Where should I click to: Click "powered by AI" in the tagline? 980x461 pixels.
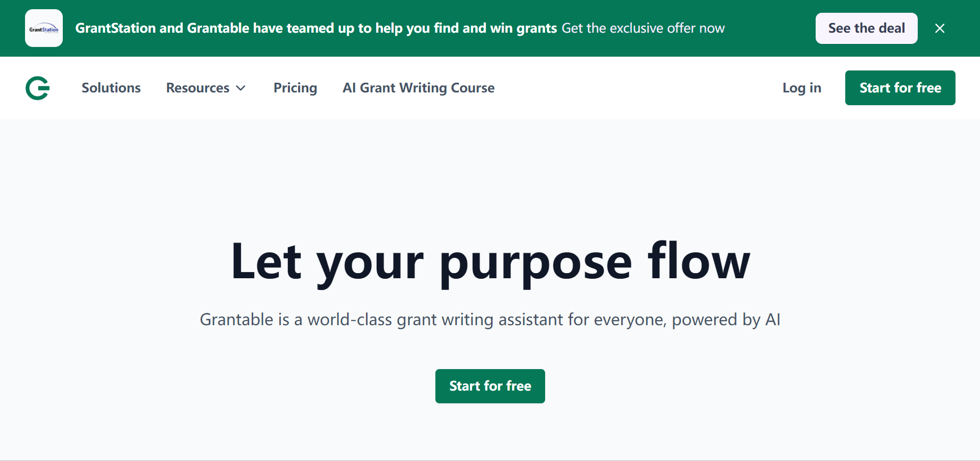pyautogui.click(x=726, y=320)
